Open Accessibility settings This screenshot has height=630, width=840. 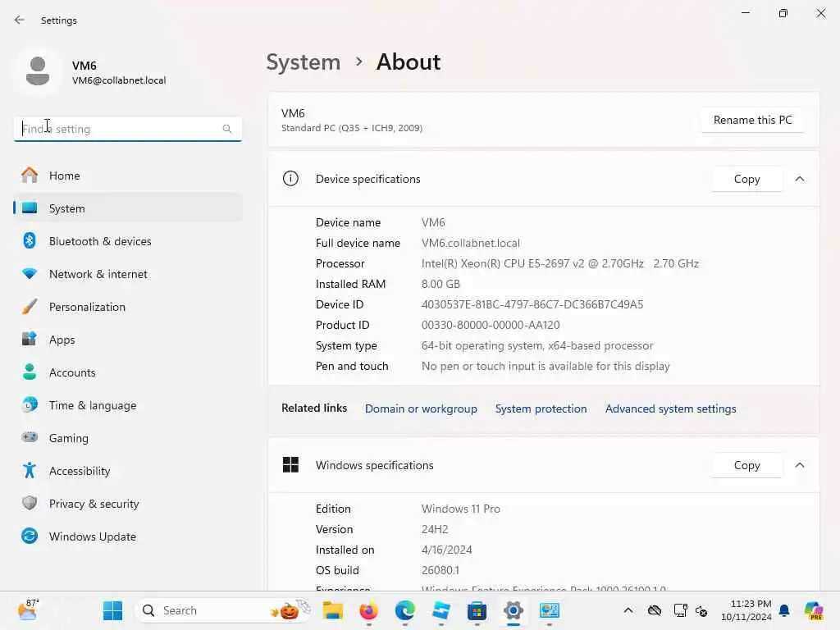coord(127,471)
